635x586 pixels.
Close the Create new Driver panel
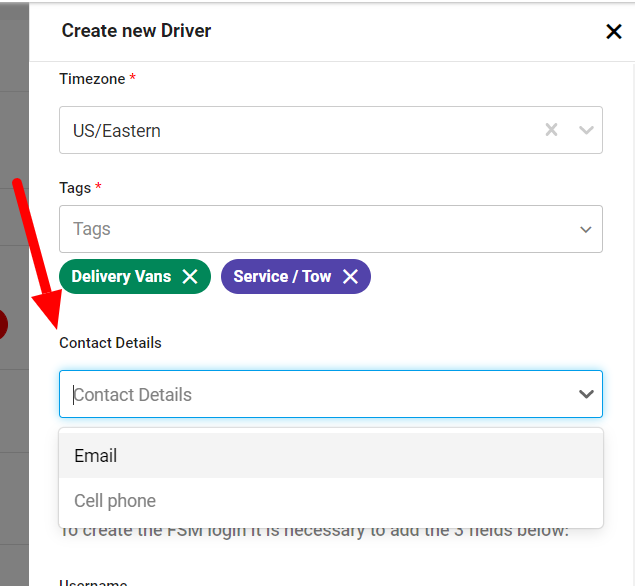(614, 31)
